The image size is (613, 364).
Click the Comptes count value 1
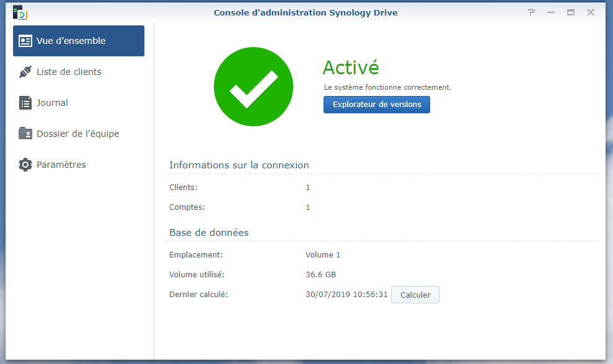coord(307,207)
